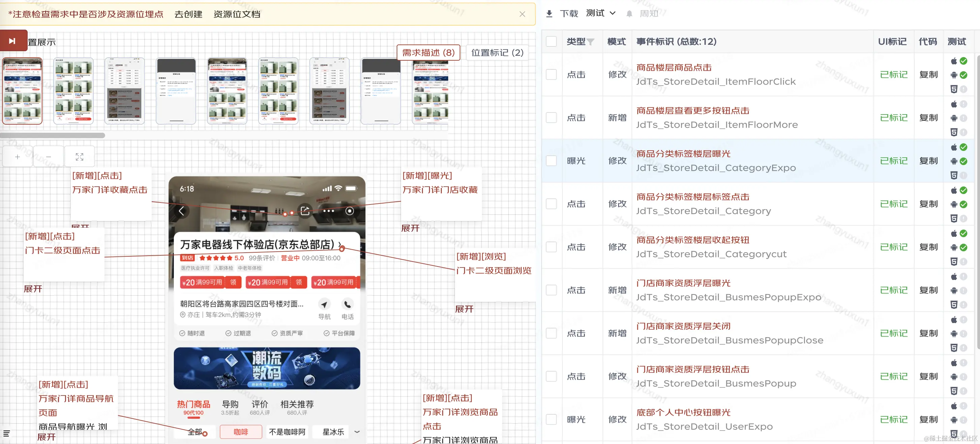Open the 测试 dropdown menu
Viewport: 980px width, 444px height.
(x=601, y=13)
